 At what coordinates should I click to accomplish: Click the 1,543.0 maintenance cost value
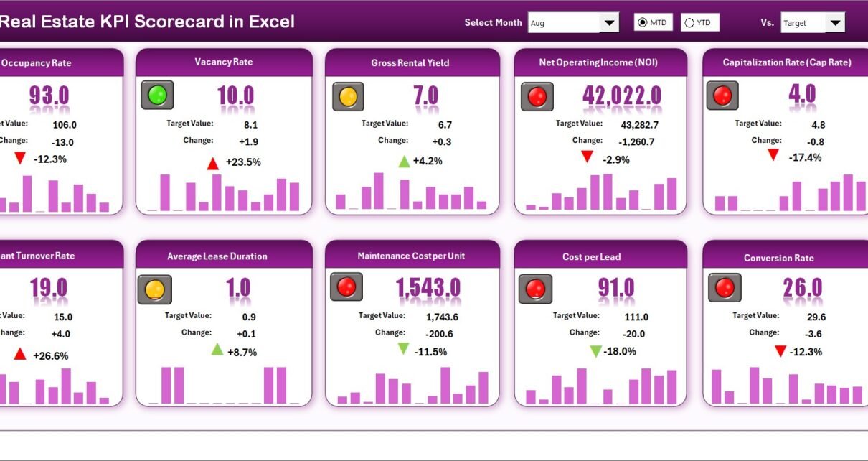click(428, 289)
